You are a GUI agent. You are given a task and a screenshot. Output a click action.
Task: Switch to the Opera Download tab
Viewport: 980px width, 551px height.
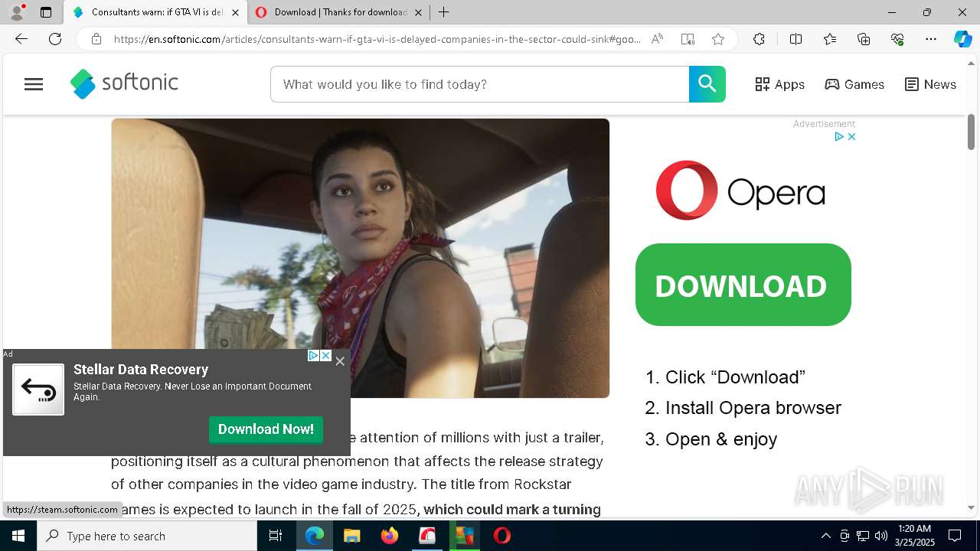[x=338, y=12]
